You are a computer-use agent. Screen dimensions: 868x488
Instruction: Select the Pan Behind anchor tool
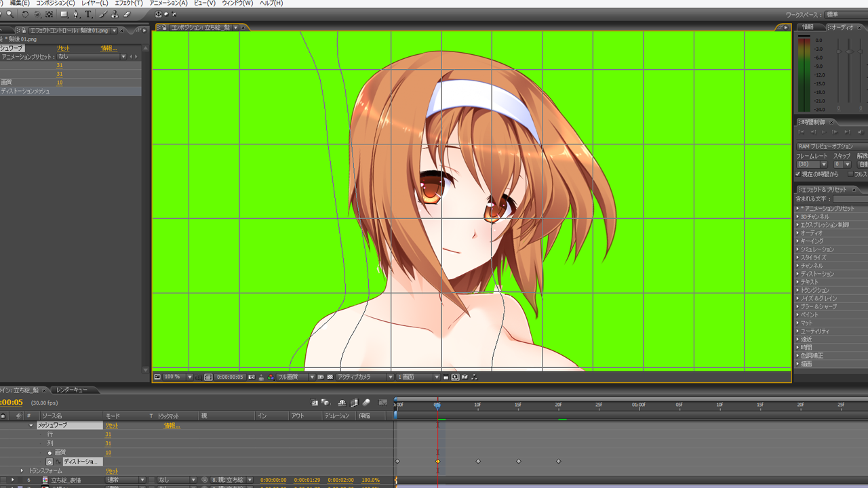pyautogui.click(x=49, y=14)
